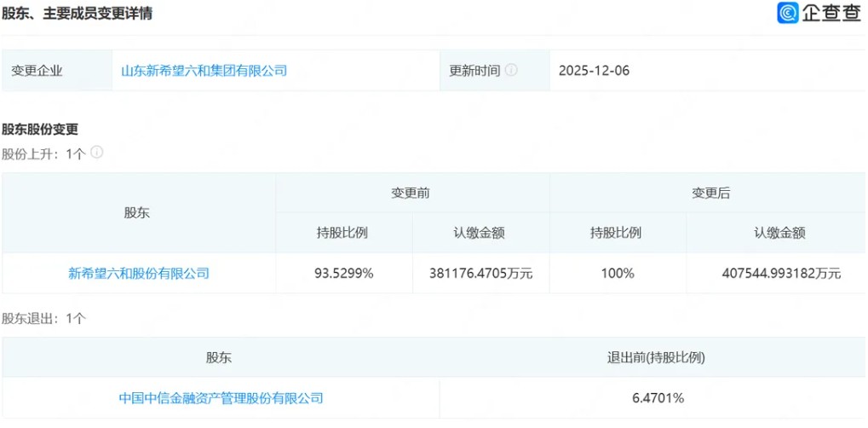The image size is (868, 428).
Task: Click the 股东股份变更 section heading
Action: (x=40, y=130)
